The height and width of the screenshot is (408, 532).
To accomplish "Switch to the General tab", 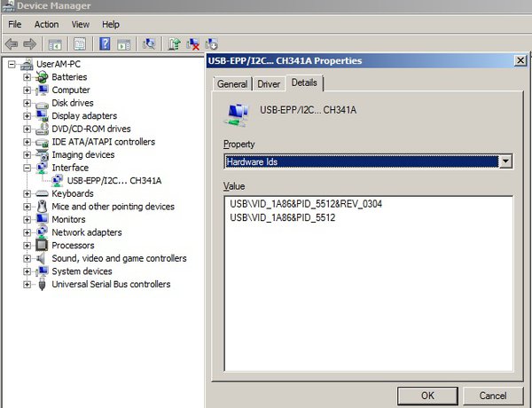I will 232,84.
